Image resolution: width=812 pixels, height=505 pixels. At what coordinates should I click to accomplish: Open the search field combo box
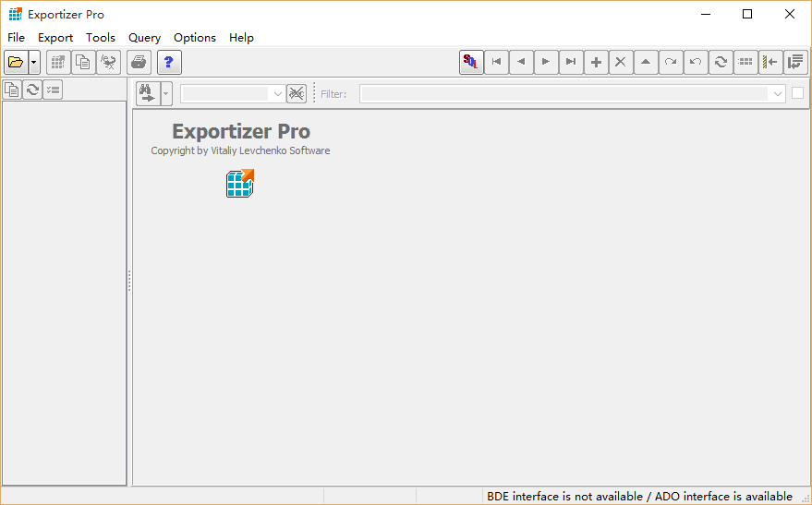tap(233, 93)
